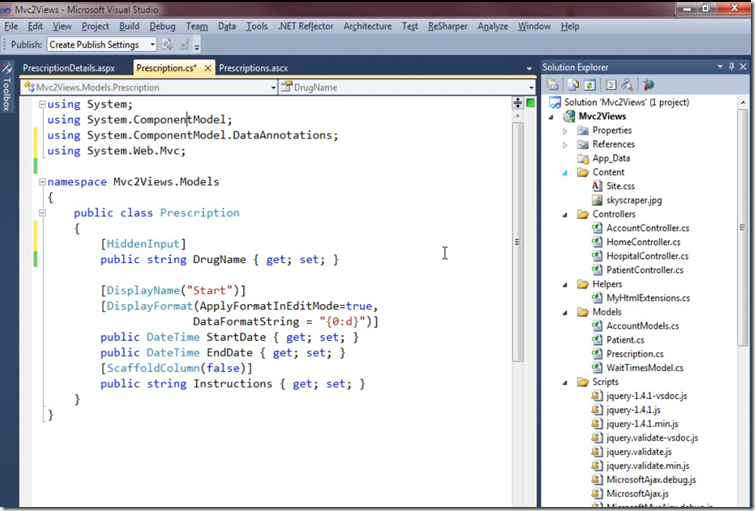Click the code editor vertical scrollbar thumb
The height and width of the screenshot is (511, 755).
pyautogui.click(x=518, y=242)
